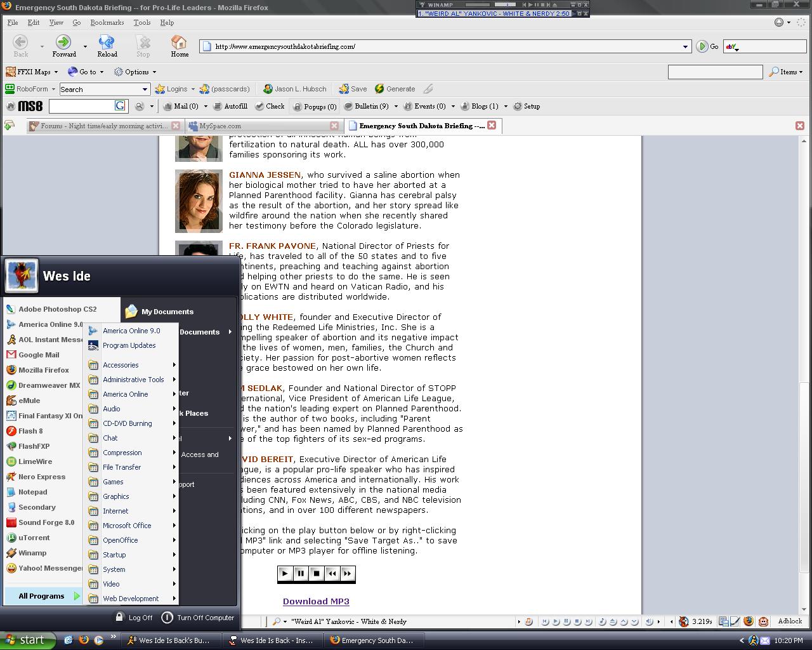Stop the audio player on page
This screenshot has height=650, width=812.
[317, 573]
